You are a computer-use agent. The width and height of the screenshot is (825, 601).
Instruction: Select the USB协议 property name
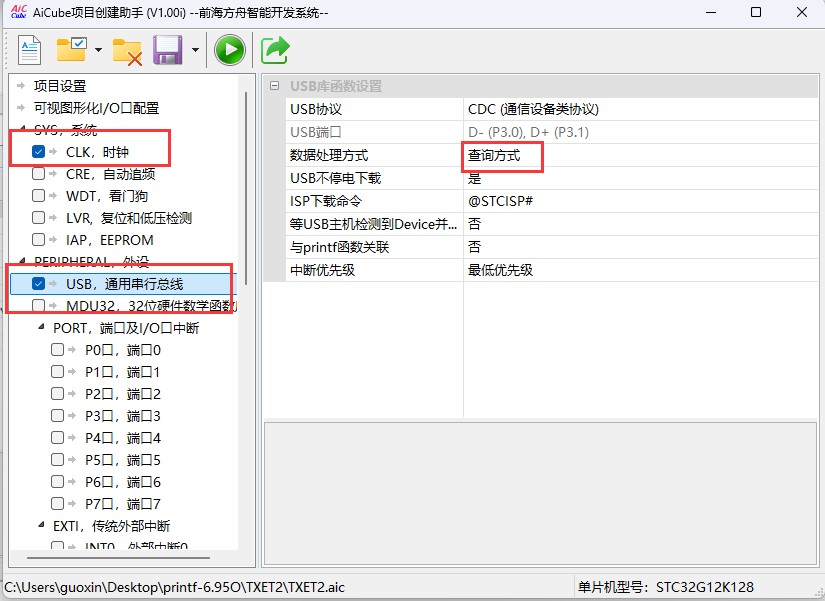point(316,109)
